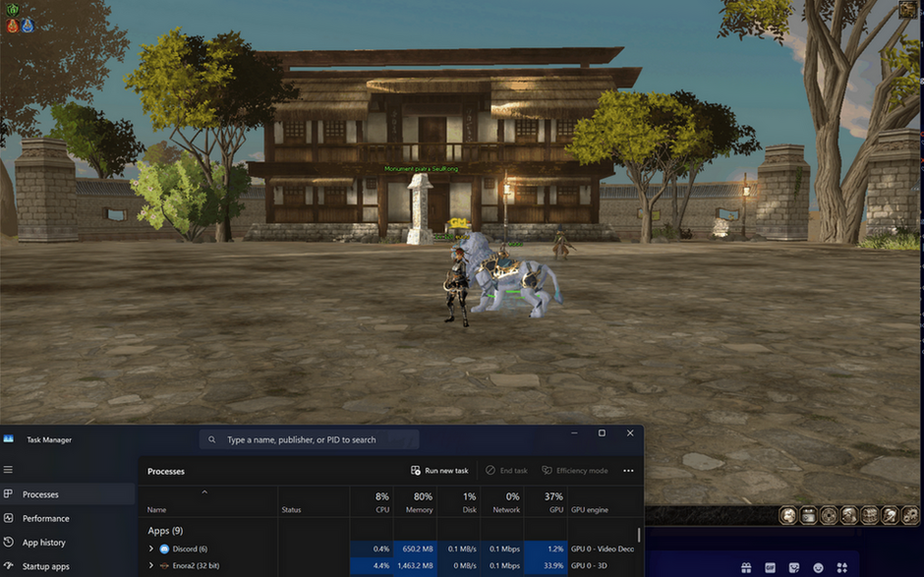
Task: Expand the Discord process group
Action: click(x=152, y=549)
